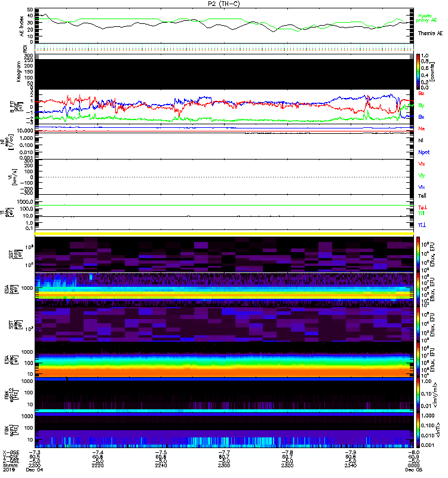Select the red Te perpendicular legend label
This screenshot has width=448, height=478.
click(422, 207)
